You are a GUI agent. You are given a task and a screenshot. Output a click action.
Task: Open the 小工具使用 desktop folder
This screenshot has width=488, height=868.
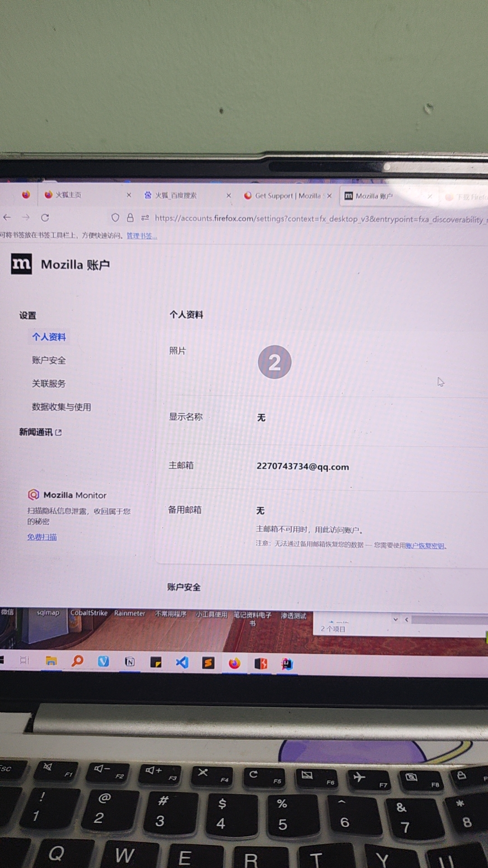click(x=211, y=614)
